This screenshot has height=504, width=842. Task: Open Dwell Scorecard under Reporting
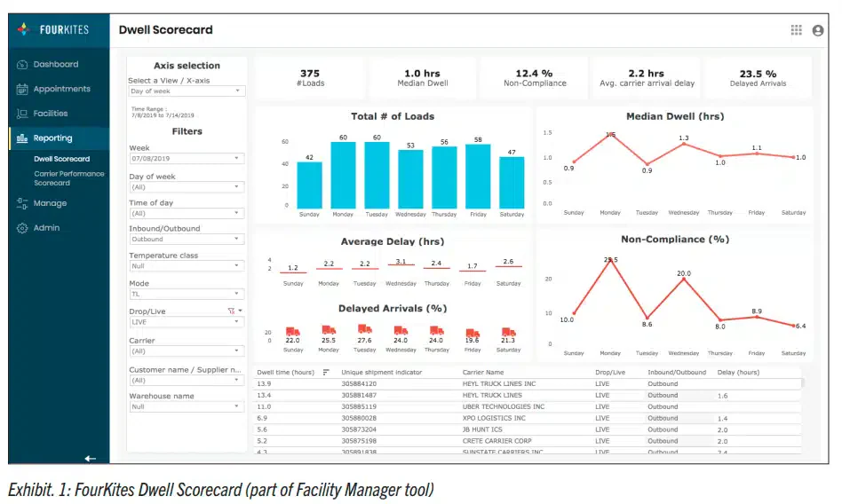62,159
